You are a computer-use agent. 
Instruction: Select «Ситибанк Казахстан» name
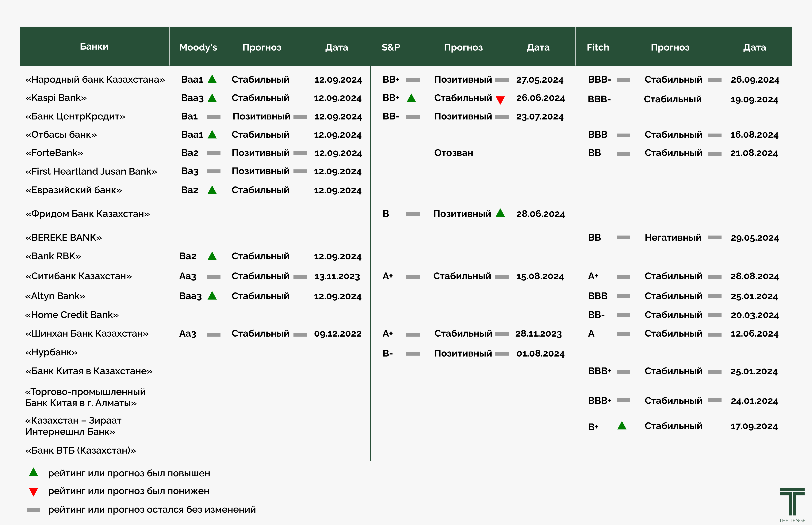(79, 276)
